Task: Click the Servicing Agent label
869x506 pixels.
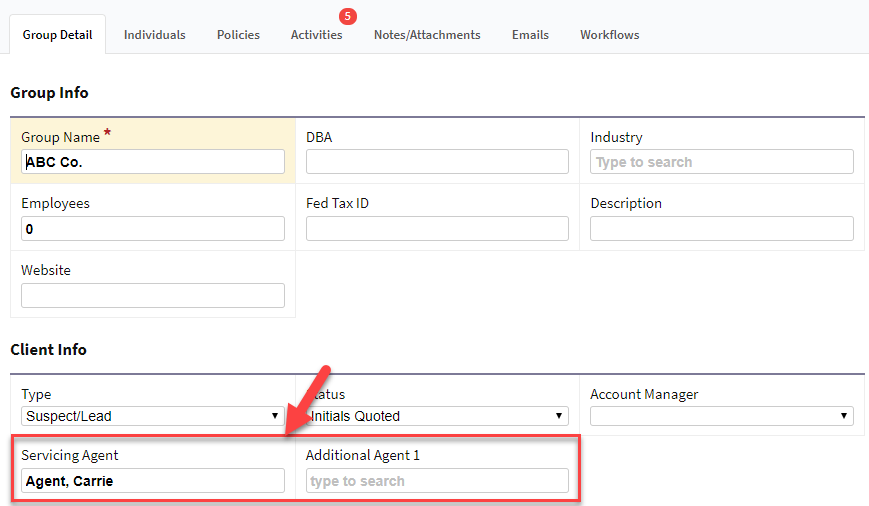Action: click(x=70, y=455)
